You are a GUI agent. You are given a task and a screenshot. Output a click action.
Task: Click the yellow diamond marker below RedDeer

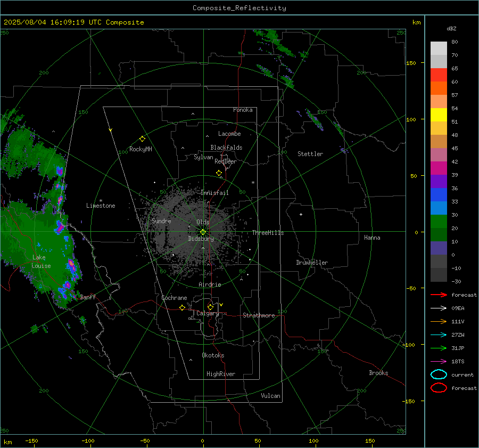point(219,173)
